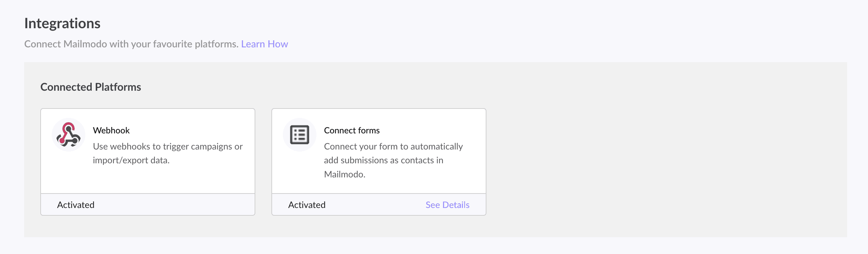Open the Learn How link
Viewport: 868px width, 254px height.
click(264, 44)
